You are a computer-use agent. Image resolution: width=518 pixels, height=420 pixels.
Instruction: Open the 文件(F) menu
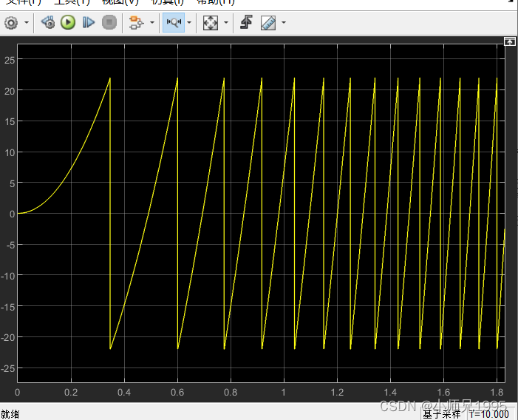[x=24, y=2]
